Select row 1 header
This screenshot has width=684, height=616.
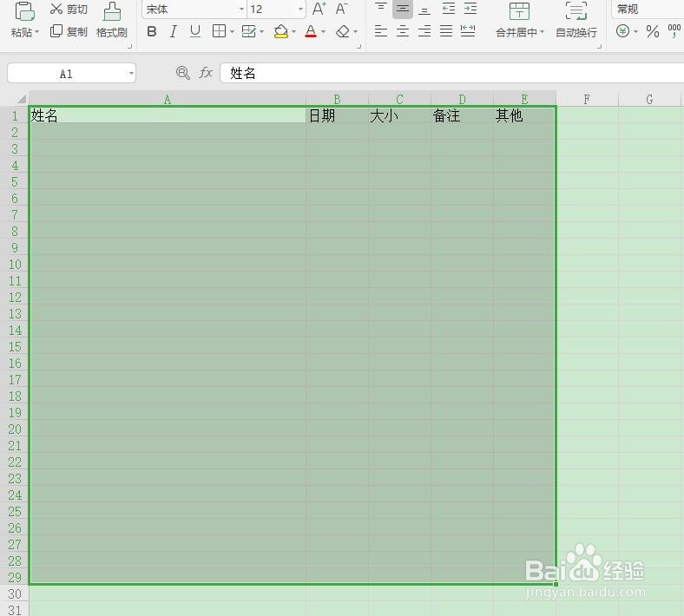[15, 115]
